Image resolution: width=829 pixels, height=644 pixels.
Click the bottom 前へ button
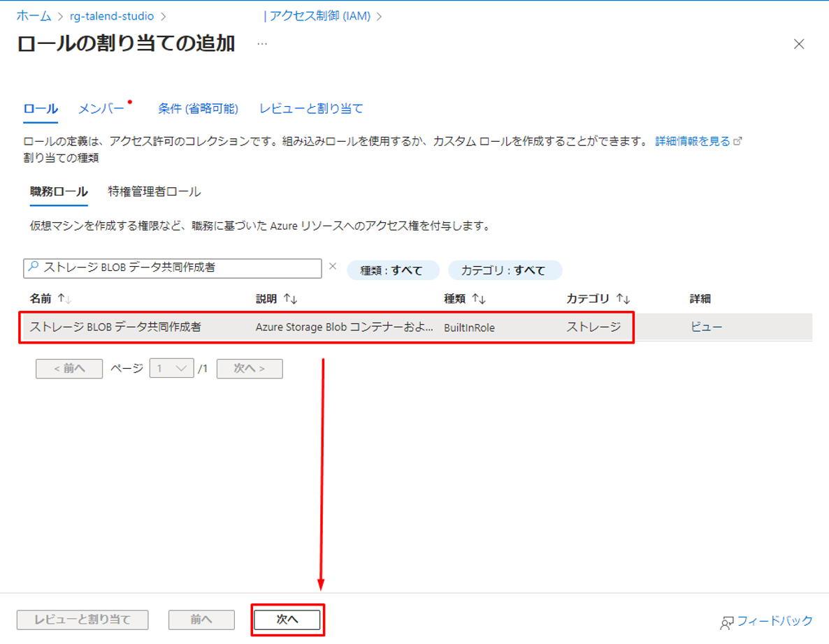point(201,620)
